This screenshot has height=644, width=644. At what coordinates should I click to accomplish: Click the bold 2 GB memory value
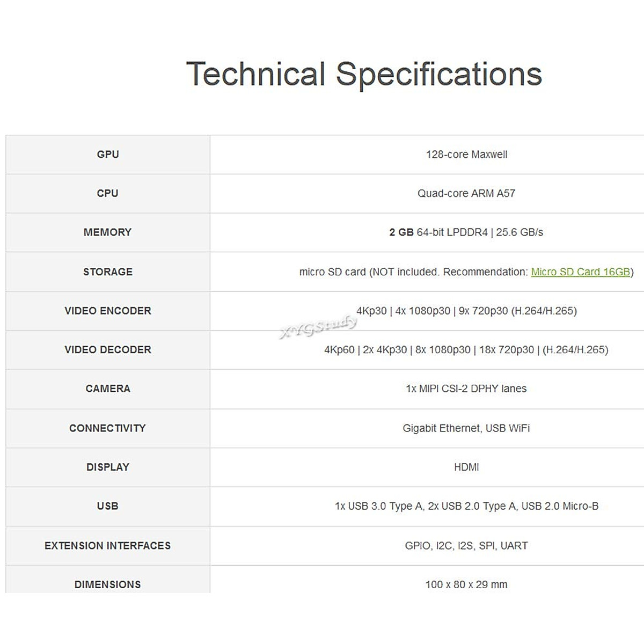click(x=401, y=232)
